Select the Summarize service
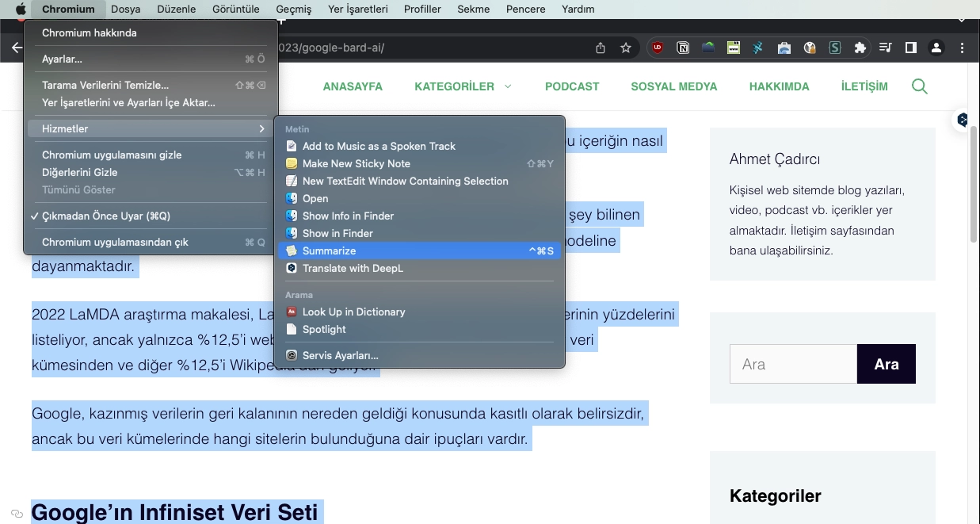The width and height of the screenshot is (980, 524). pos(421,251)
